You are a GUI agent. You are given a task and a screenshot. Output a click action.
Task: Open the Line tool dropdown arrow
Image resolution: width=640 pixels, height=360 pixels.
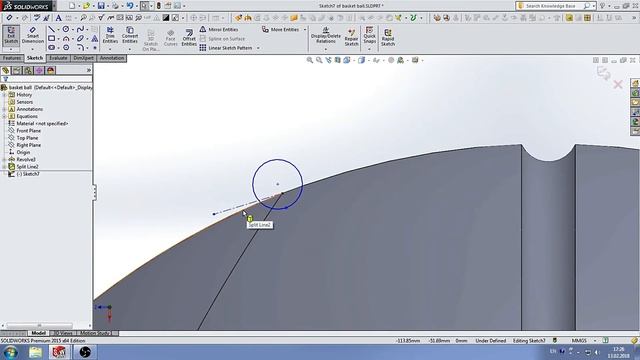point(58,30)
